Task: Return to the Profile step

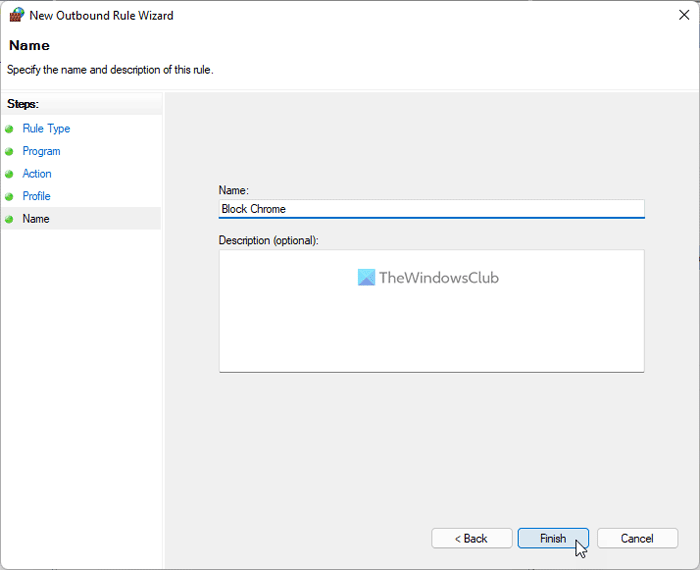Action: click(x=36, y=197)
